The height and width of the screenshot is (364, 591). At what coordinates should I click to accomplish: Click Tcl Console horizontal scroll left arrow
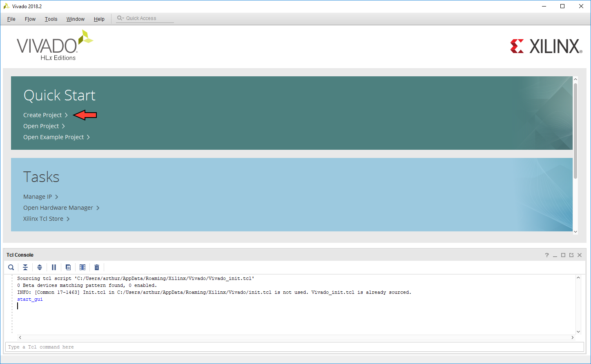20,337
